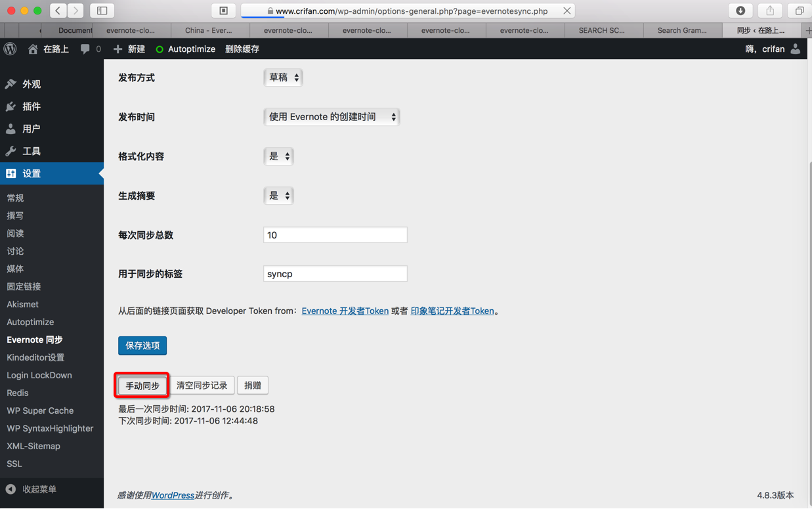Viewport: 812px width, 509px height.
Task: Click the 用于同步的标签 input field
Action: pyautogui.click(x=335, y=274)
